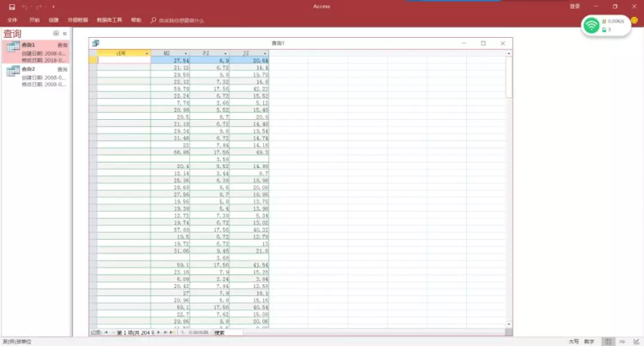Switch to SQL view via status bar icon
The width and height of the screenshot is (644, 346).
pyautogui.click(x=622, y=341)
